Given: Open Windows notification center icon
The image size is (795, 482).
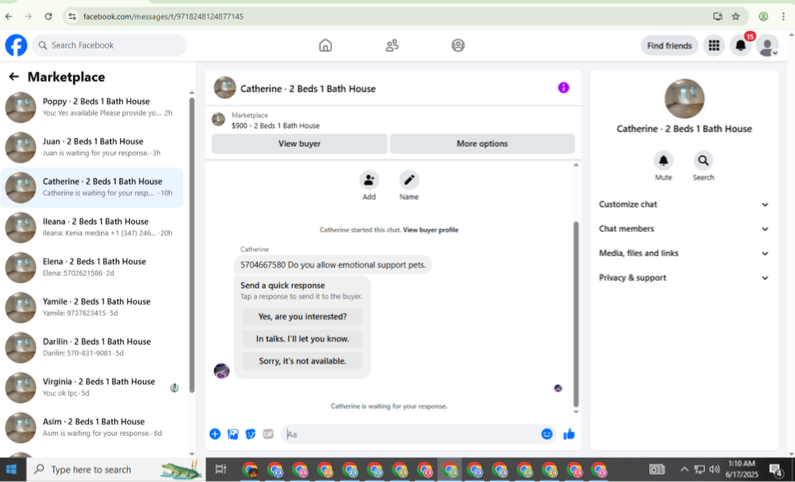Looking at the screenshot, I should 776,470.
